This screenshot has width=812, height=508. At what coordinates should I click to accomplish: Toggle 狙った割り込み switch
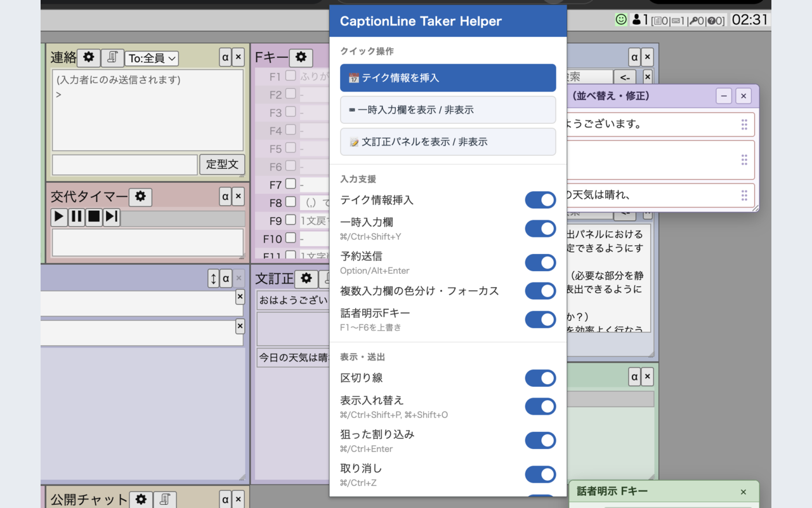tap(540, 441)
